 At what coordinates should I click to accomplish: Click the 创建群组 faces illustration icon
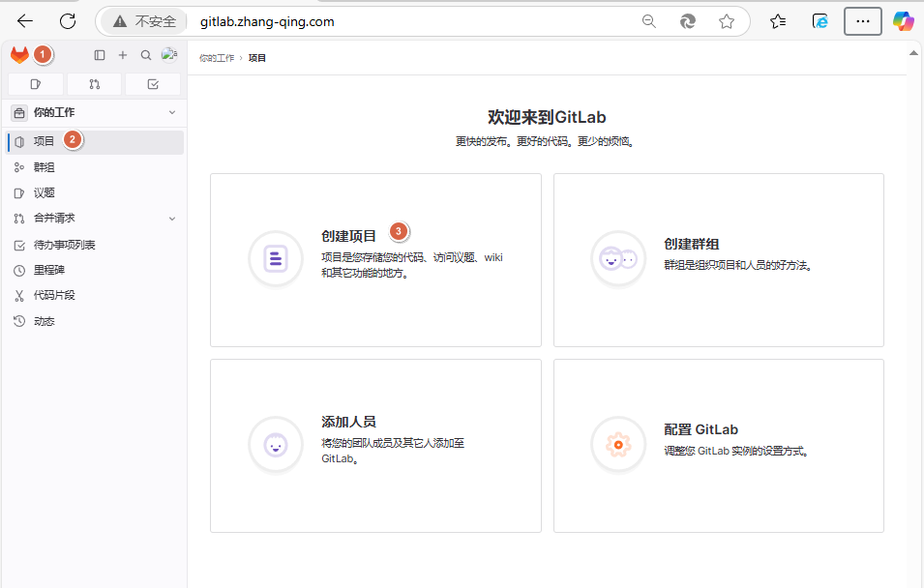tap(618, 258)
